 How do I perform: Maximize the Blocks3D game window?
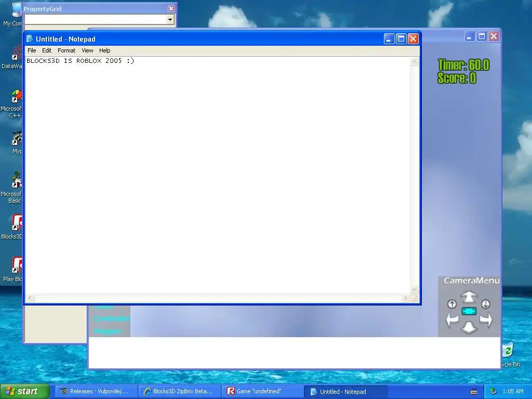[482, 36]
